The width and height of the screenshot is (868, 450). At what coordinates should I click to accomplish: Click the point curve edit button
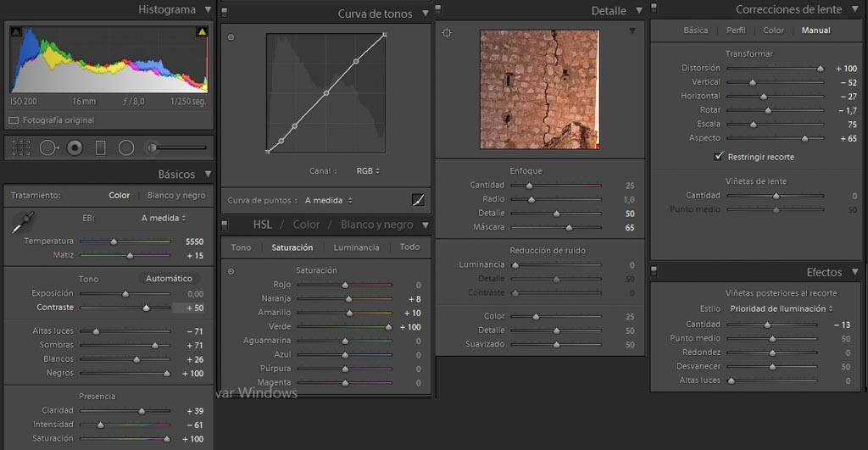pos(418,200)
